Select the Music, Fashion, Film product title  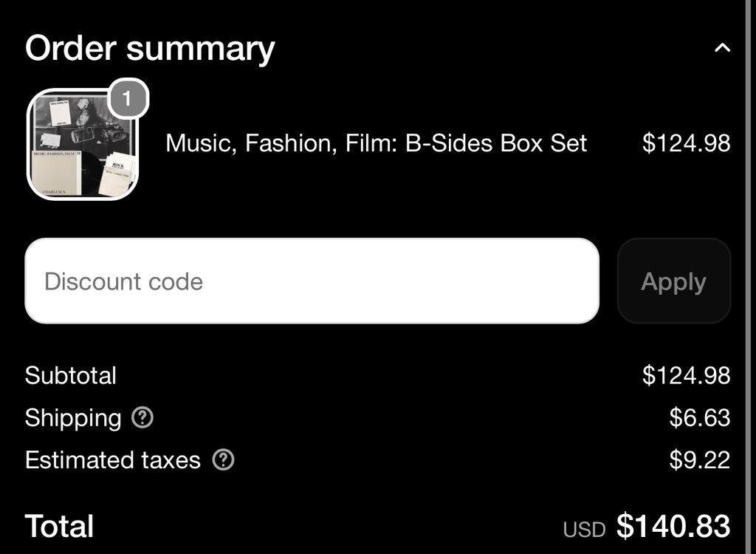coord(376,143)
